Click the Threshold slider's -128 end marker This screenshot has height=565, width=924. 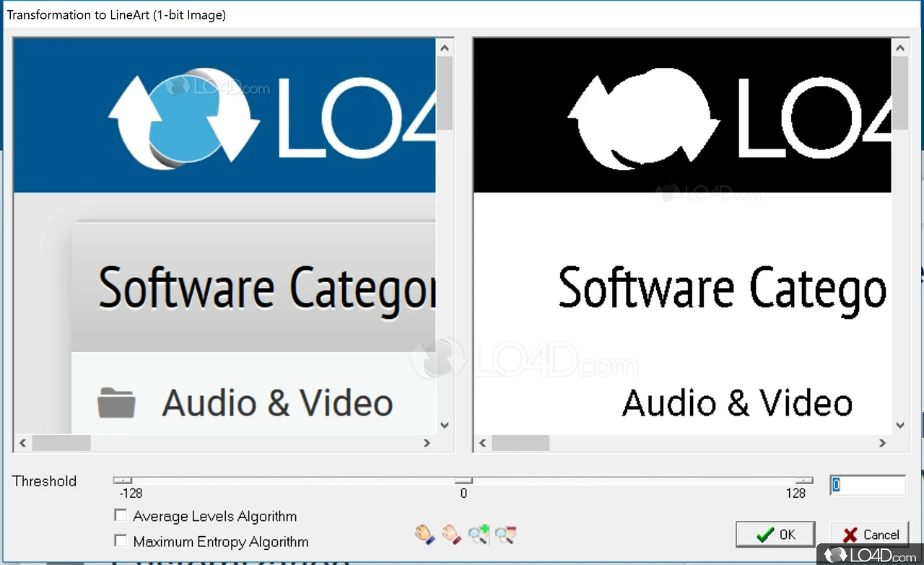(123, 481)
